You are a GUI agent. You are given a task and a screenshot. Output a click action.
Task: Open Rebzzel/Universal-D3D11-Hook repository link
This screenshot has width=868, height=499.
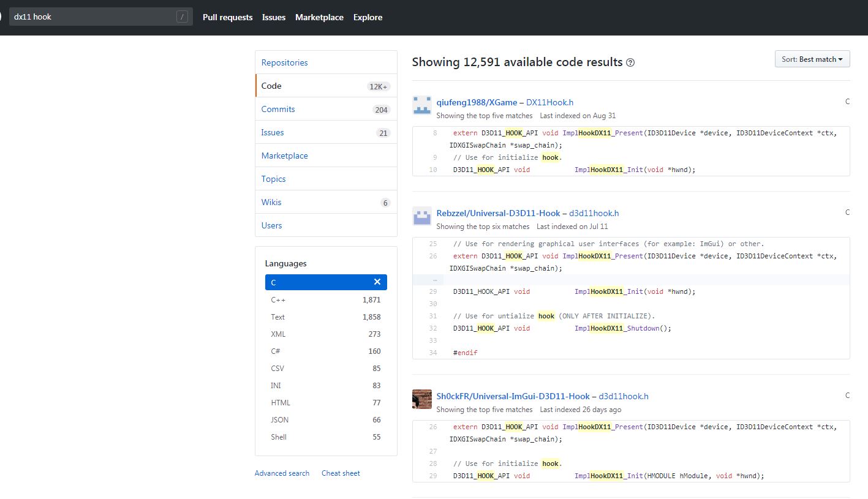[x=498, y=213]
